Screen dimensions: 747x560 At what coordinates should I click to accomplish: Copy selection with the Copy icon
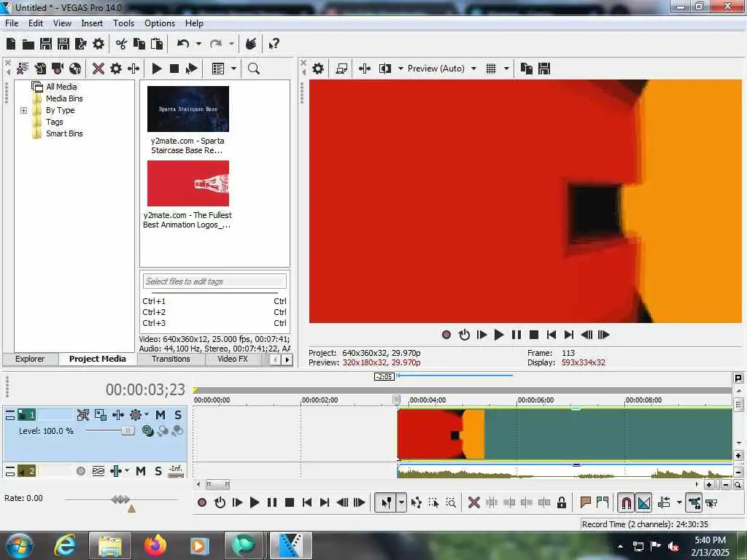click(139, 44)
